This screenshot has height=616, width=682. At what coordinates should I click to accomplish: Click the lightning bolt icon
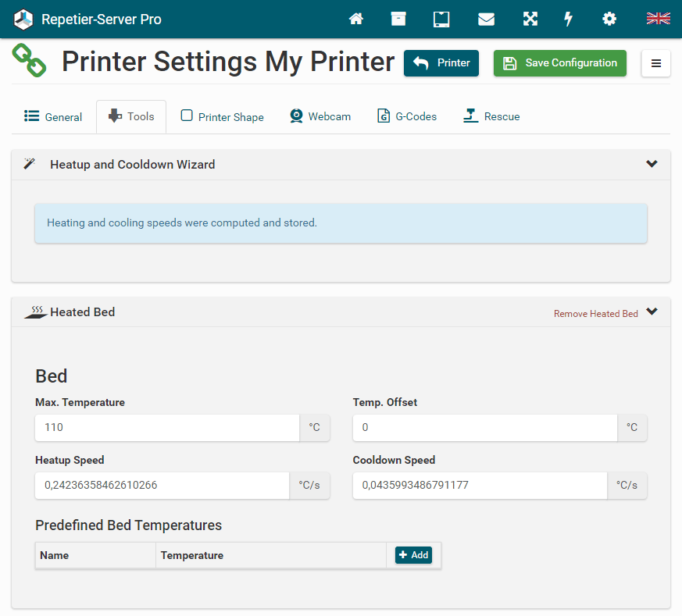point(569,19)
